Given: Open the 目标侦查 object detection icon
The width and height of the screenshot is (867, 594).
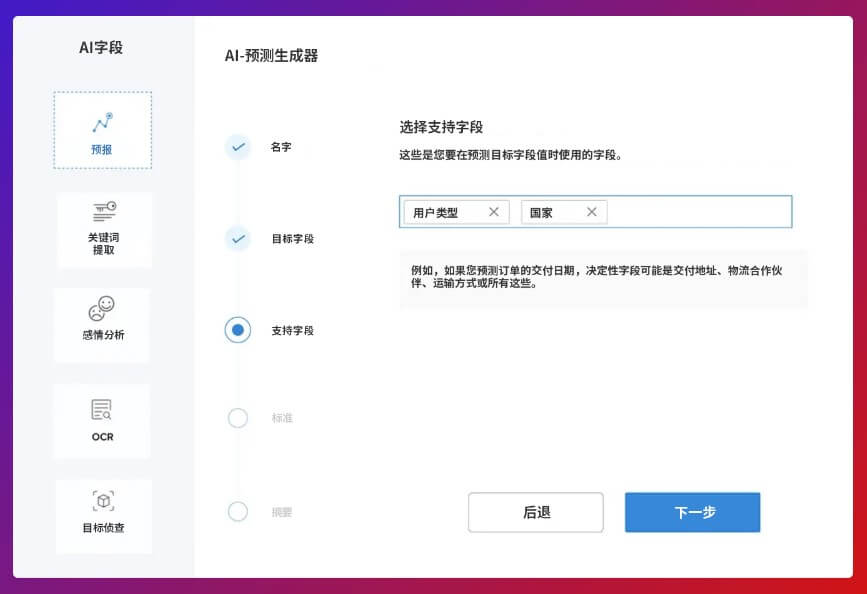Looking at the screenshot, I should (103, 501).
